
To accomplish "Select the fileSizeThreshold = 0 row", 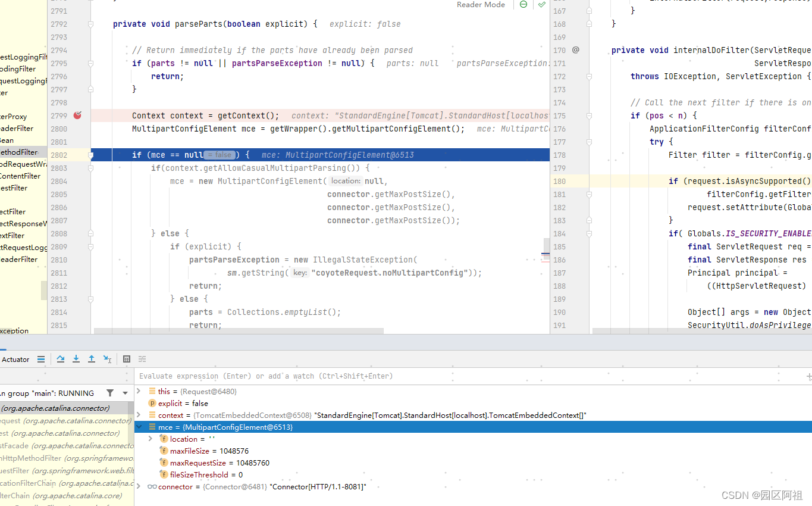I will (x=473, y=474).
